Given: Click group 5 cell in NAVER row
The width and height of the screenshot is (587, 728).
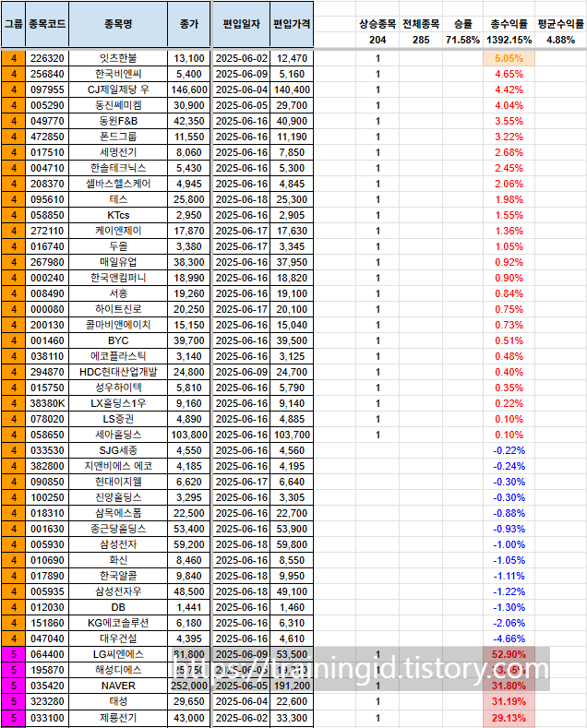Looking at the screenshot, I should (14, 686).
